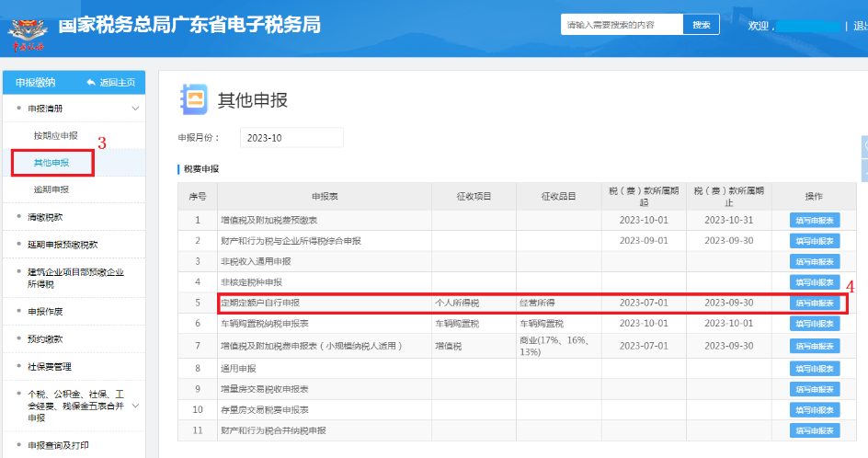Click the 搜索 search button
This screenshot has height=458, width=868.
(x=701, y=25)
